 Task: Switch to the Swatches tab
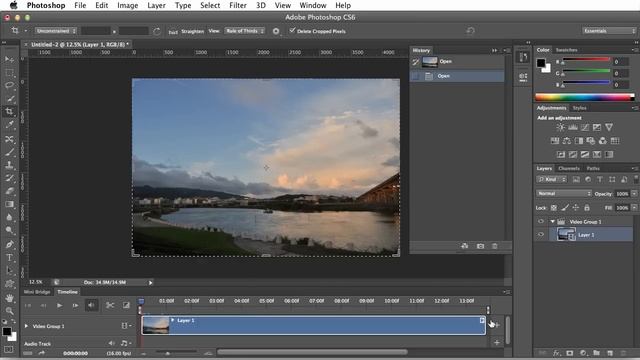pos(567,50)
